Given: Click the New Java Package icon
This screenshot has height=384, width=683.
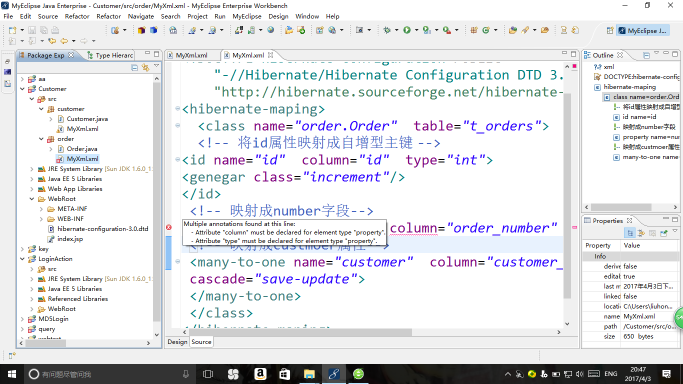Looking at the screenshot, I should tap(474, 30).
